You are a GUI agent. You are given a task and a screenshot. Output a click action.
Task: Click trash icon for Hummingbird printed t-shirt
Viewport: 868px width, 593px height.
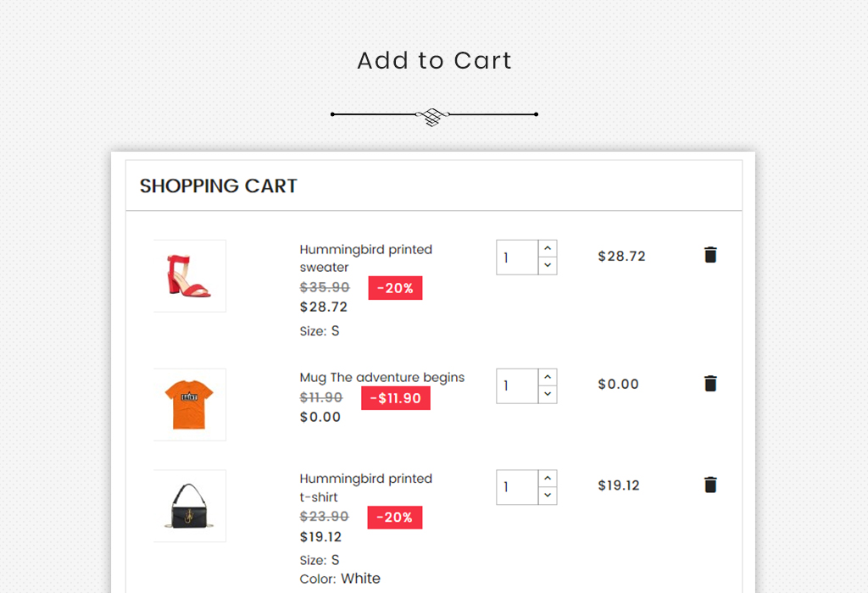(x=710, y=485)
